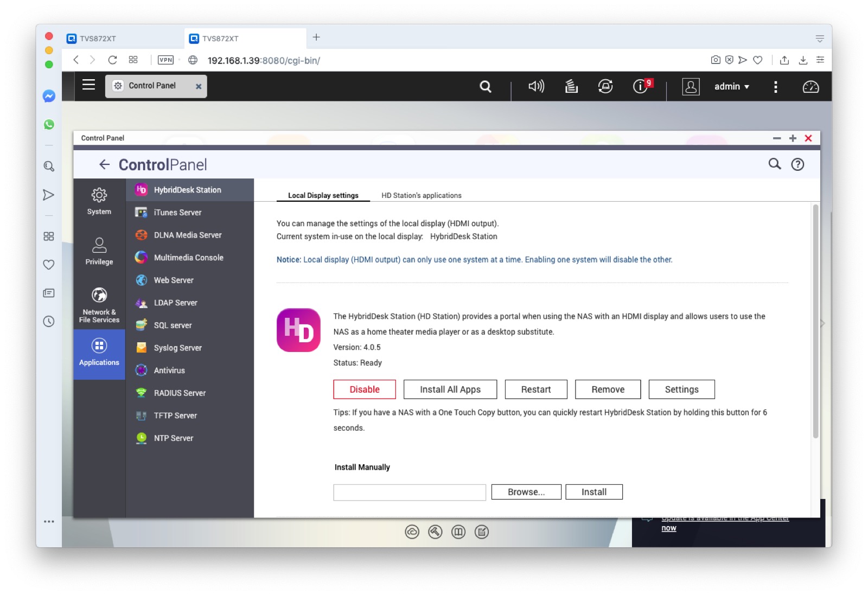Viewport: 868px width, 595px height.
Task: Click the Remove button
Action: [x=608, y=389]
